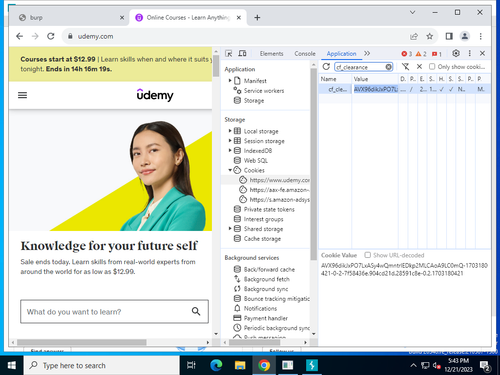Viewport: 500px width, 375px height.
Task: Show more DevTools tabs chevron
Action: coord(367,53)
